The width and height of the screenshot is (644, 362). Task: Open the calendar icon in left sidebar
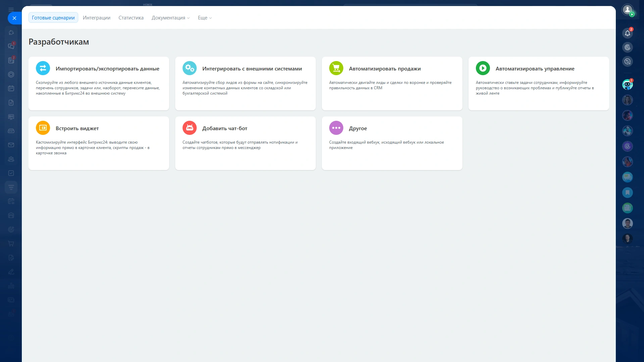click(11, 88)
